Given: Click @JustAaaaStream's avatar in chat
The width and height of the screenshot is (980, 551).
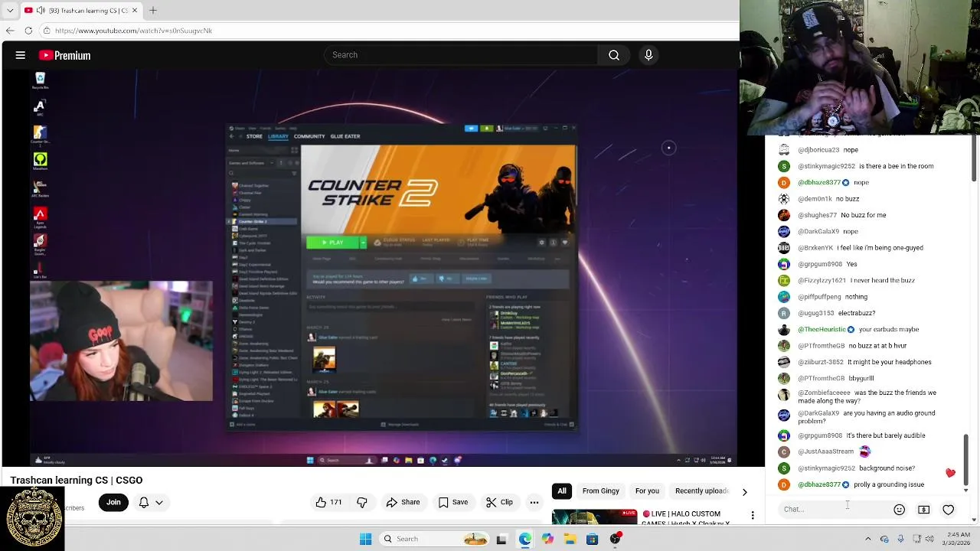Looking at the screenshot, I should [783, 452].
